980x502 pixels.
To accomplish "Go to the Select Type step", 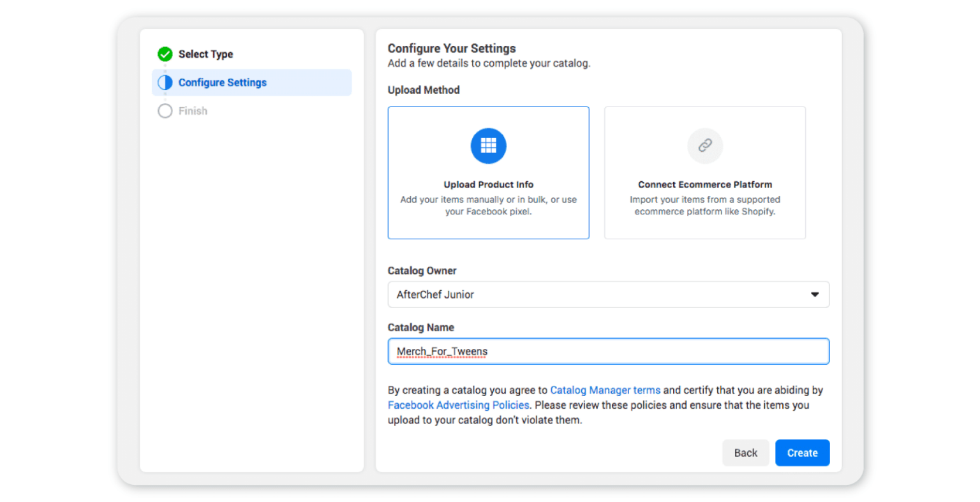I will [205, 54].
